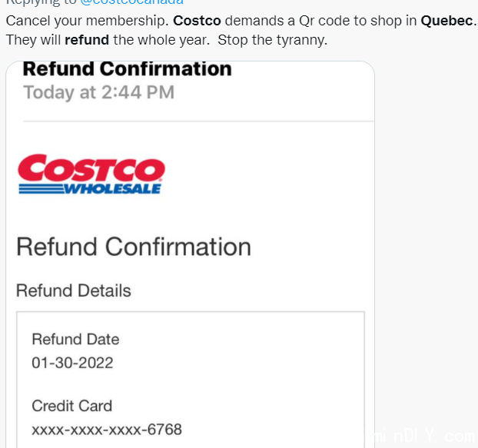Click the blue WHOLESALE lettering in logo
Screen dimensions: 478x448
pos(112,189)
